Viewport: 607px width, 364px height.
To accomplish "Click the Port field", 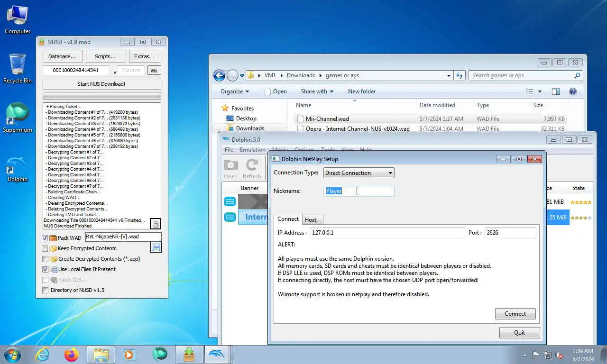I will tap(510, 233).
